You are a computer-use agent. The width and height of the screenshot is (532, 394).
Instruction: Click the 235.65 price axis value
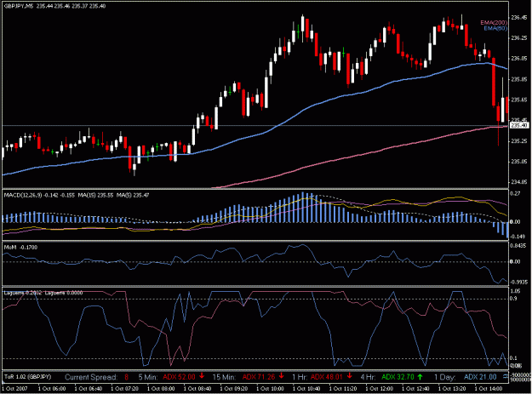tap(519, 100)
